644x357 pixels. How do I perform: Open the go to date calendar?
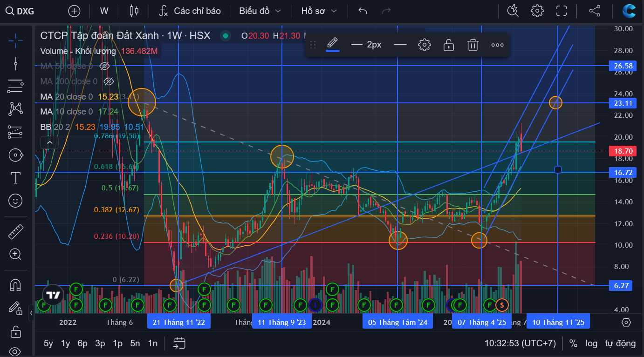pos(179,344)
